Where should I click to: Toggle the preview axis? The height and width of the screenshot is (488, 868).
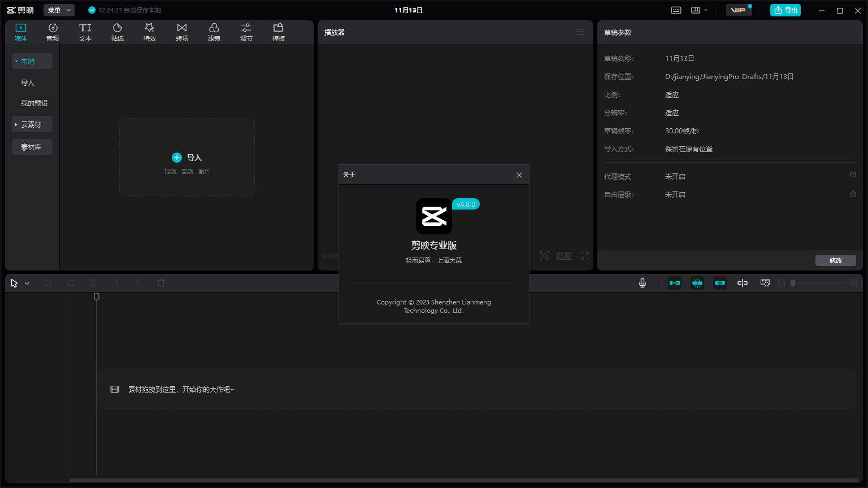743,283
